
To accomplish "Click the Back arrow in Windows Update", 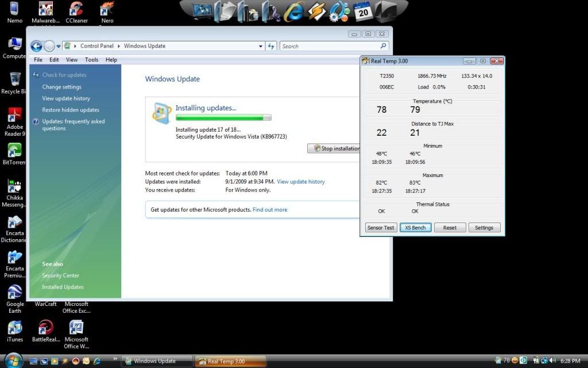I will click(x=36, y=46).
